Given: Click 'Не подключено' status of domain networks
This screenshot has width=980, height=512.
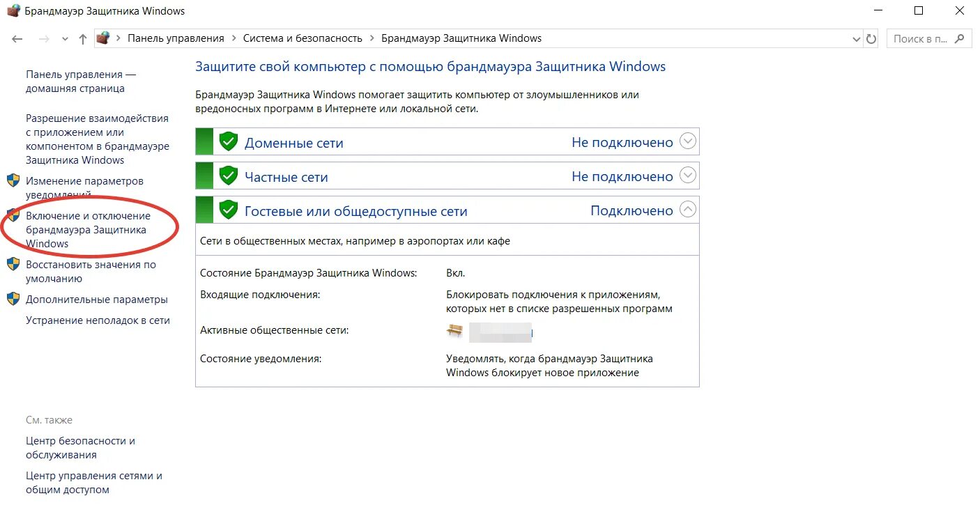Looking at the screenshot, I should tap(622, 143).
